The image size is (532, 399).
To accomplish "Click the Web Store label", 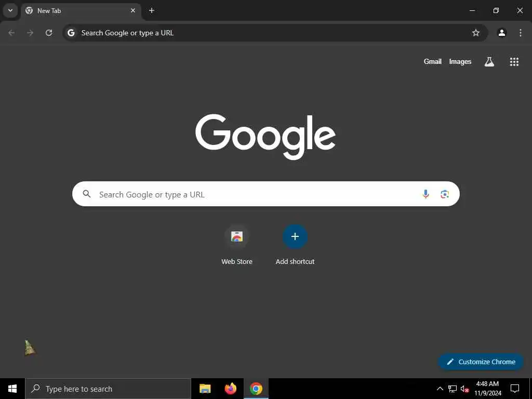I will pyautogui.click(x=237, y=262).
